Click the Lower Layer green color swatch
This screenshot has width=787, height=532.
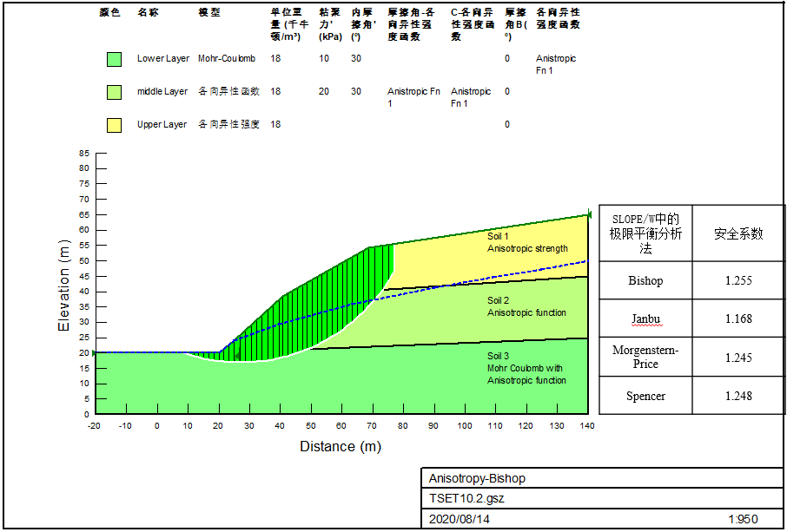[114, 59]
